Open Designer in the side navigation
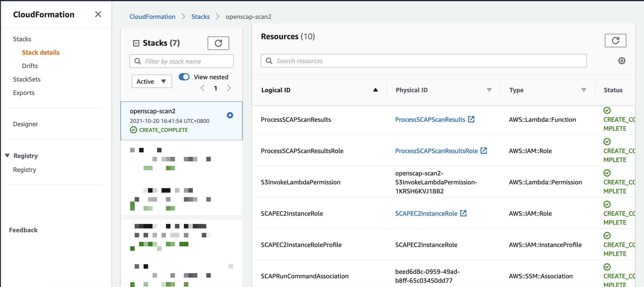644x287 pixels. click(26, 124)
